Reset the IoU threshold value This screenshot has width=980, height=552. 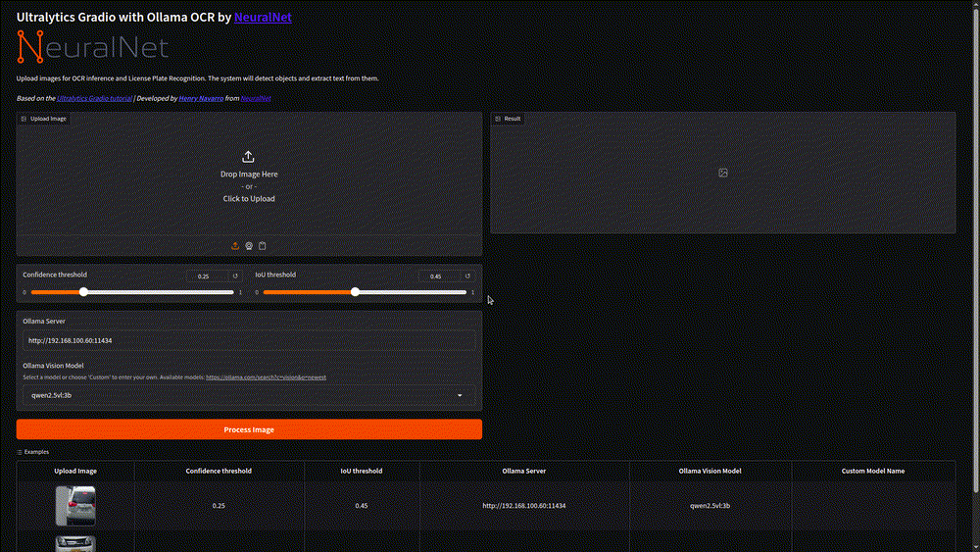point(467,276)
